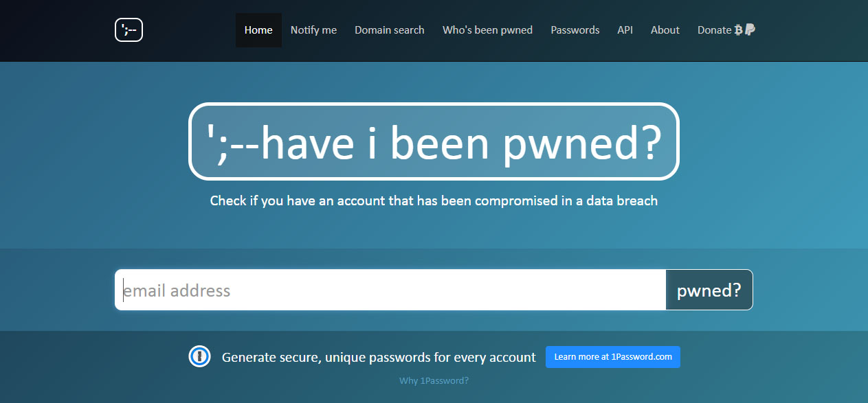Click the large 'have i been pwned?' banner
This screenshot has height=403, width=868.
(x=434, y=141)
